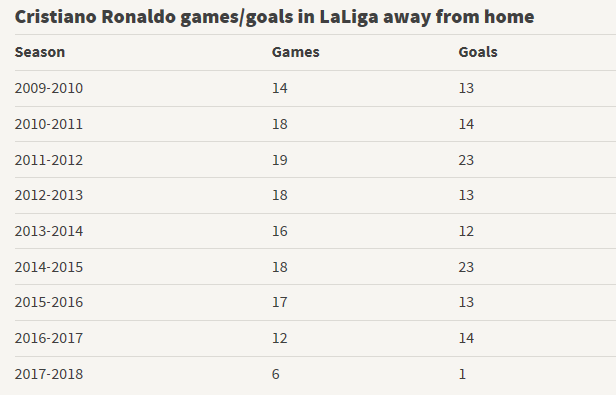Image resolution: width=616 pixels, height=395 pixels.
Task: Select the Season column header
Action: click(40, 52)
